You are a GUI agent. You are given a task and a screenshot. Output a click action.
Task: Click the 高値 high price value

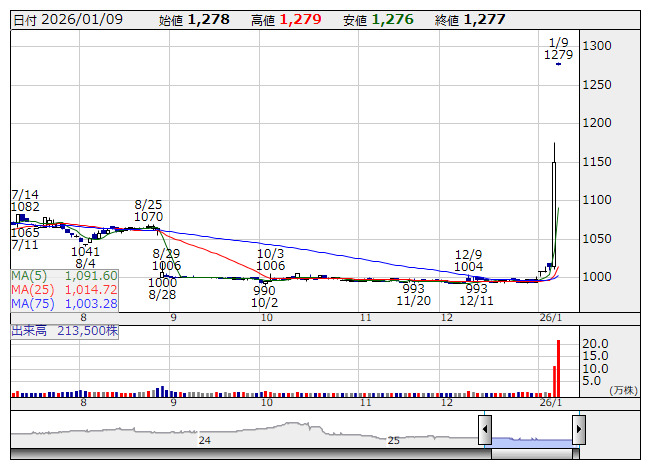tap(300, 19)
